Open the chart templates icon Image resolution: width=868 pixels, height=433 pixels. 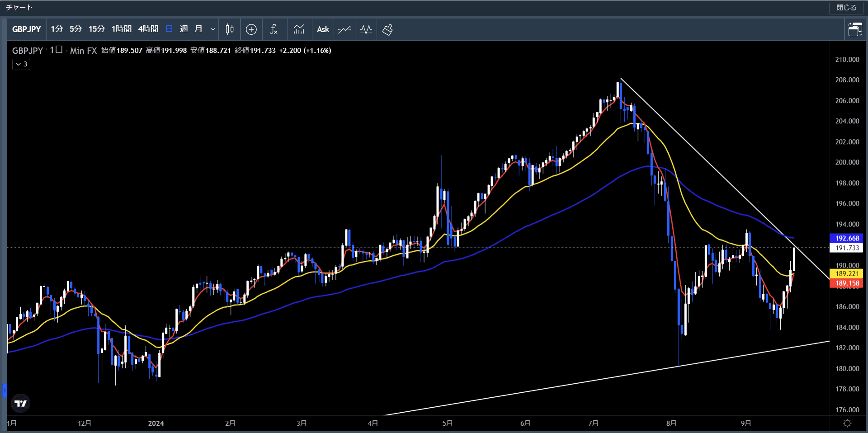tap(299, 29)
